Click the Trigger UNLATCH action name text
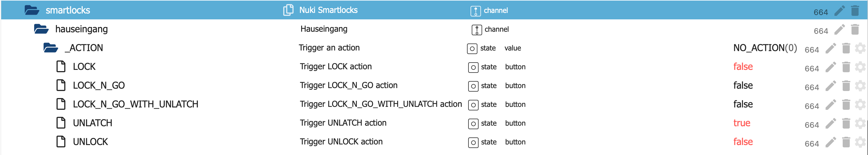 (343, 123)
